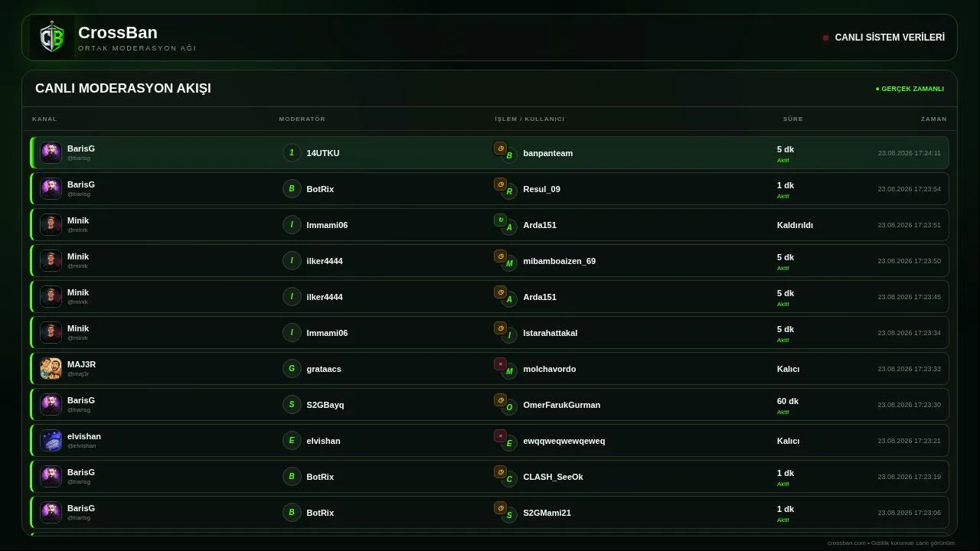Click the red ban icon beside molchavordo
The width and height of the screenshot is (980, 551).
pos(501,364)
